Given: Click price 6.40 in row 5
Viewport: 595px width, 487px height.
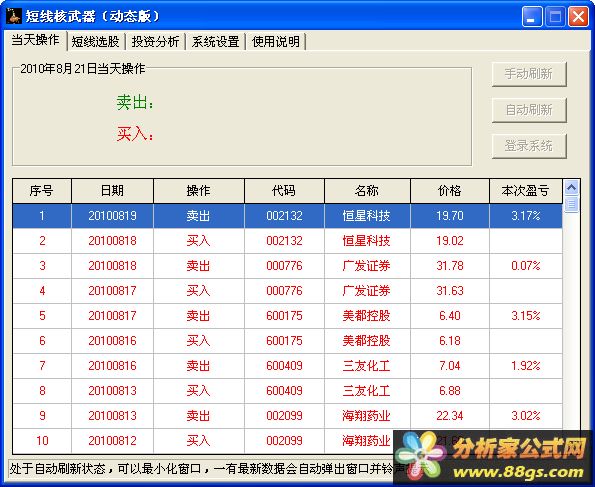Looking at the screenshot, I should tap(450, 316).
